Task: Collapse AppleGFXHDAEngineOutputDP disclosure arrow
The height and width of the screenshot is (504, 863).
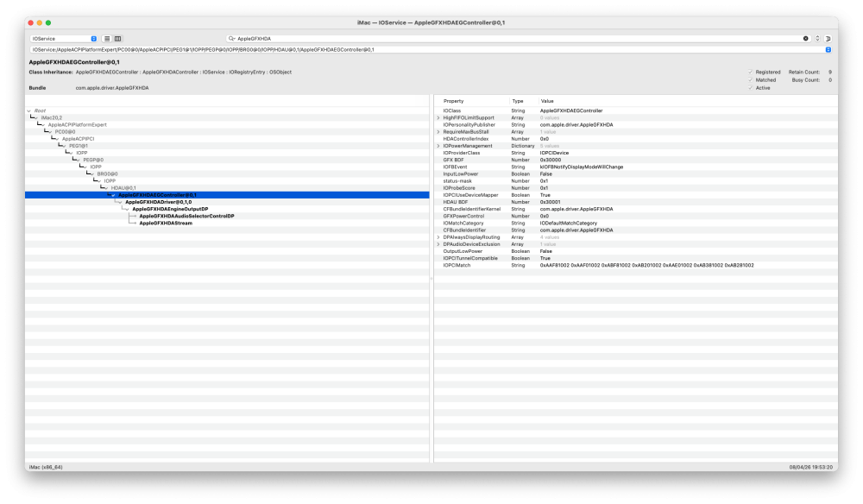Action: [x=128, y=209]
